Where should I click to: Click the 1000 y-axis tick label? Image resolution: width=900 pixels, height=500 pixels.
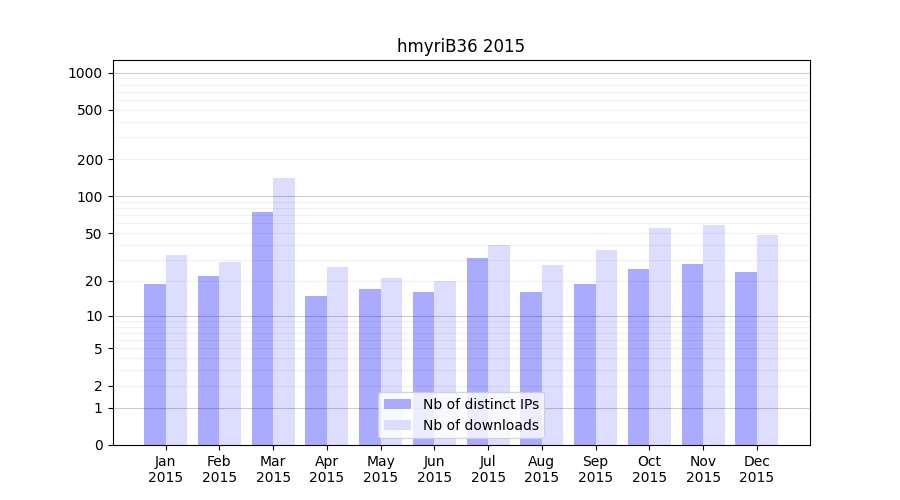[85, 73]
